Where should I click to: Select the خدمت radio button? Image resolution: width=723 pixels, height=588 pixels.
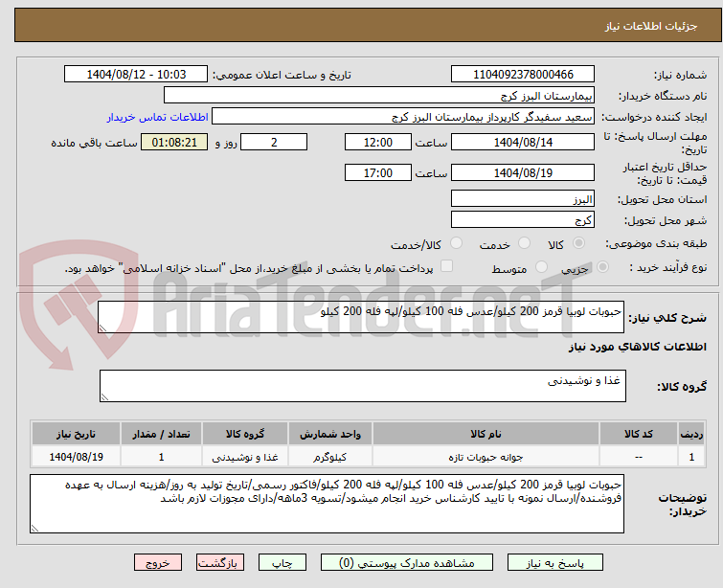[x=524, y=243]
